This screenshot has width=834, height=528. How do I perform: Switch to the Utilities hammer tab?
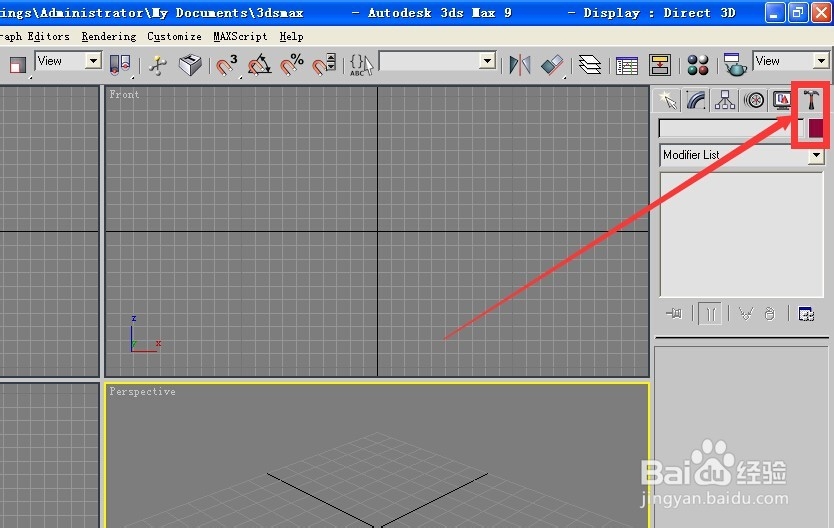pyautogui.click(x=811, y=100)
